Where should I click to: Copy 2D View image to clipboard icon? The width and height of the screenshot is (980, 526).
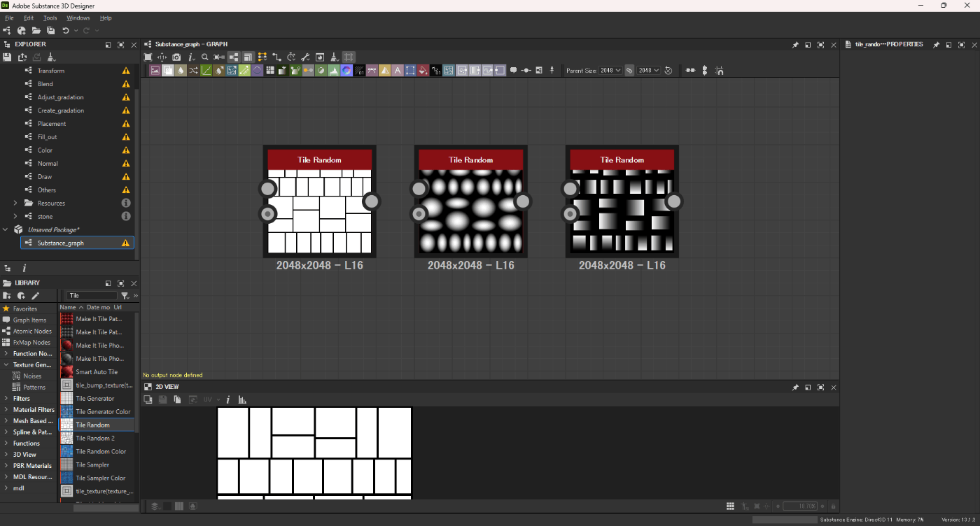[177, 399]
